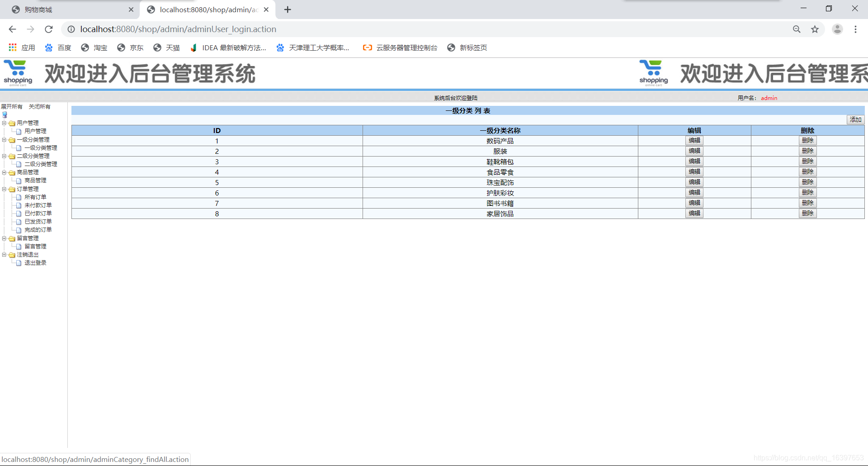Open the 新标签页 bookmark
868x466 pixels.
click(467, 48)
